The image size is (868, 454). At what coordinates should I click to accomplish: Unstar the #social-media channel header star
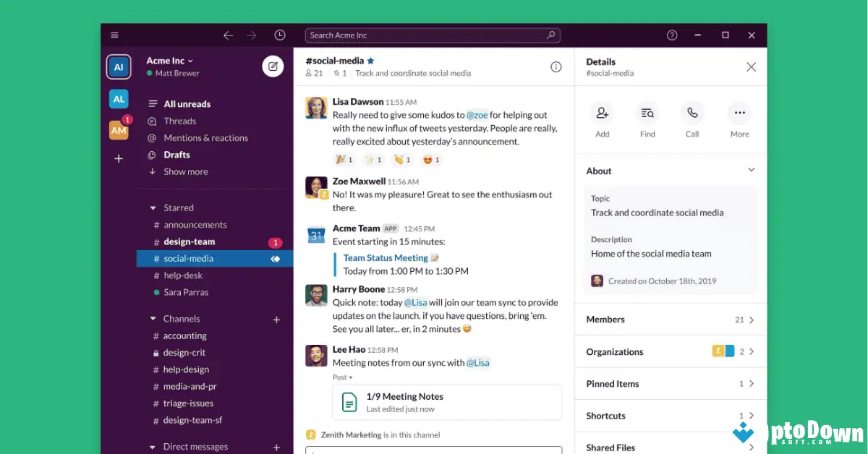[x=370, y=61]
